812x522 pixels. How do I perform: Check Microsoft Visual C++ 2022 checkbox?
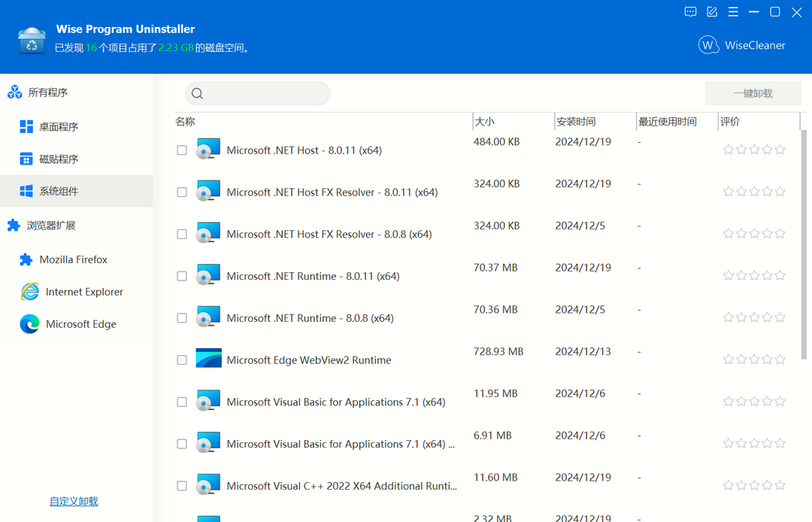click(x=181, y=485)
